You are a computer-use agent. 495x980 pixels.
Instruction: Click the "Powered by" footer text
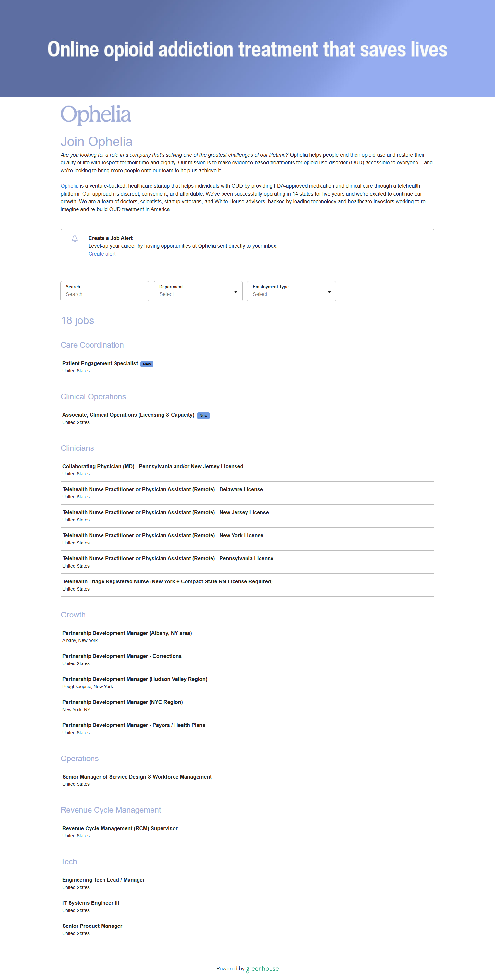click(230, 969)
